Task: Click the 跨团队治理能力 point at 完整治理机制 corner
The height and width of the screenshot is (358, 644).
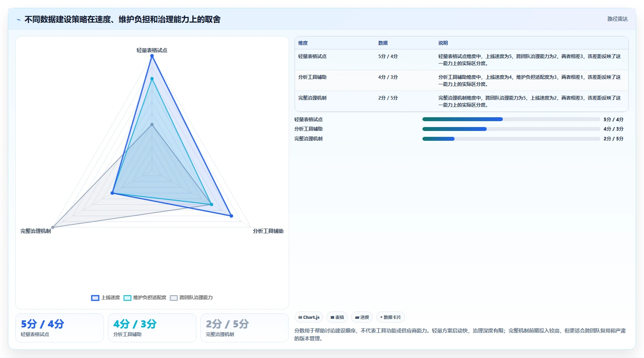Action: [53, 227]
